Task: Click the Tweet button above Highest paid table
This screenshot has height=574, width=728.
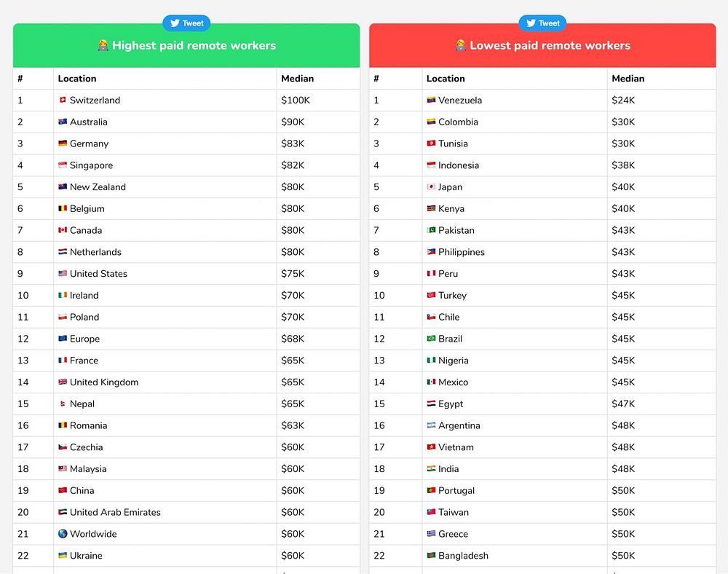Action: [186, 23]
